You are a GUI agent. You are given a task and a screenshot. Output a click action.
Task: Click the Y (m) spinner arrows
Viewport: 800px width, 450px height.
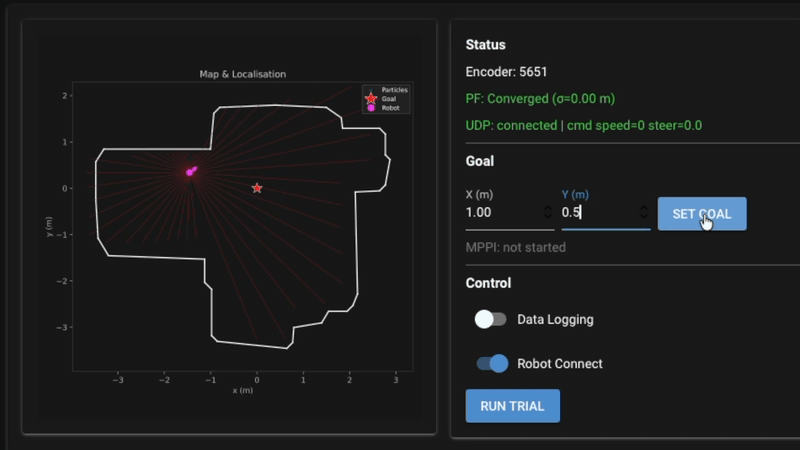644,212
